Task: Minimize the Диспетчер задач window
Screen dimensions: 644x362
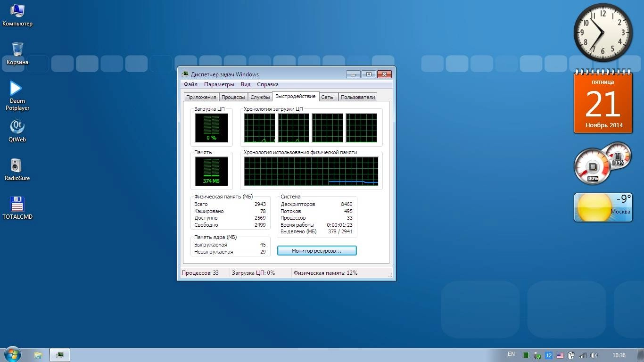Action: (x=353, y=74)
